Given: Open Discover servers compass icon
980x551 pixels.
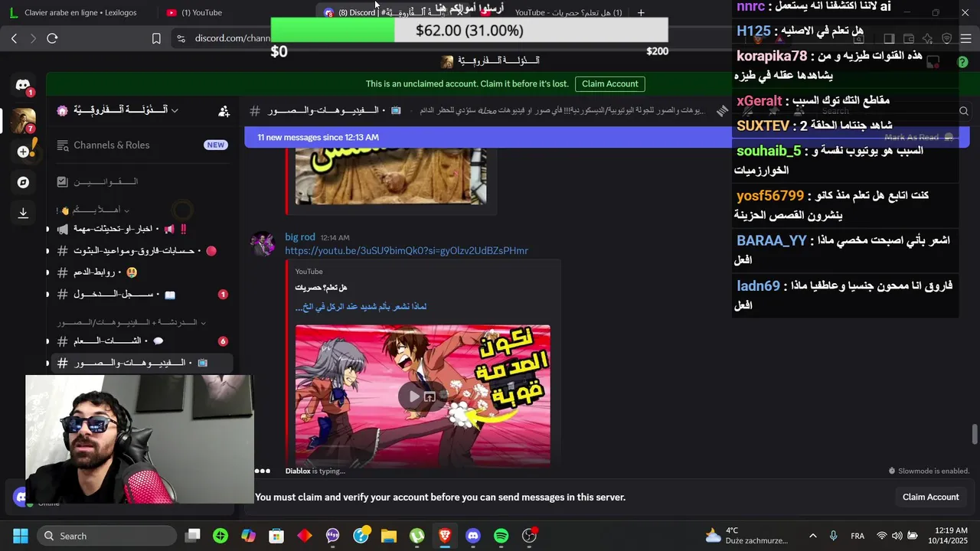Looking at the screenshot, I should click(x=23, y=182).
